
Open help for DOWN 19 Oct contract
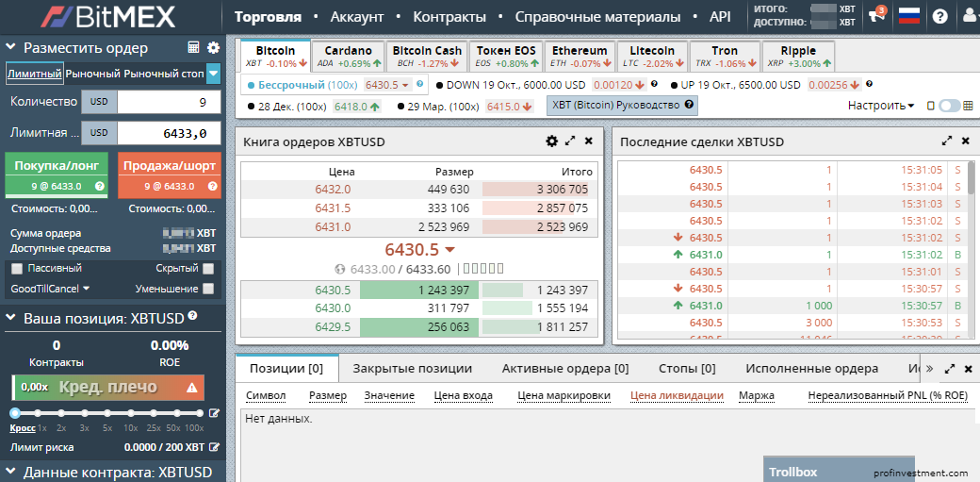(654, 84)
